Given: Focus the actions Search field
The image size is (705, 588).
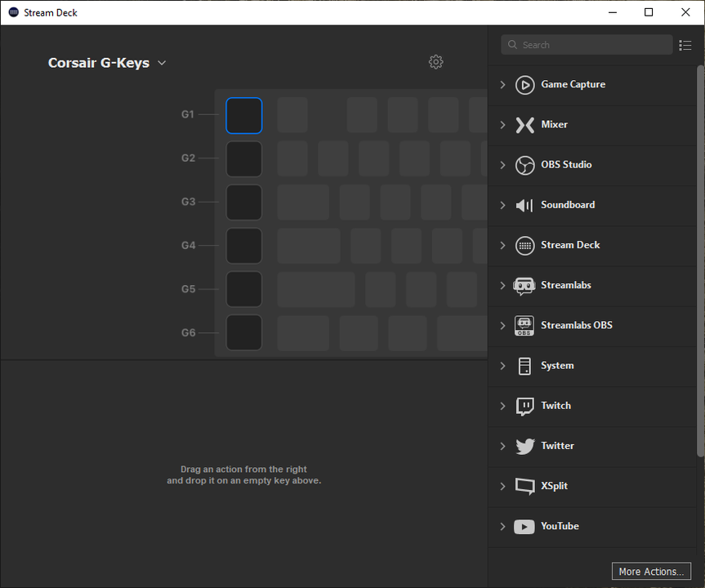Looking at the screenshot, I should coord(587,44).
